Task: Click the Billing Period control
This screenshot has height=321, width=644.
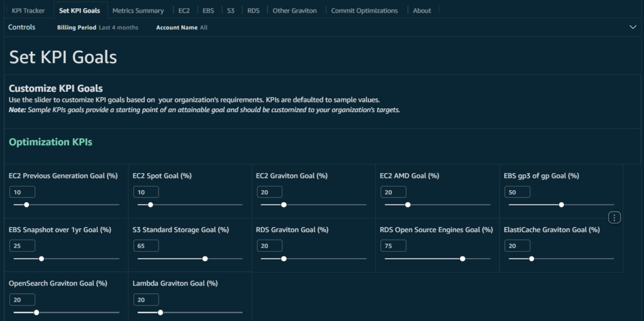Action: pos(97,28)
